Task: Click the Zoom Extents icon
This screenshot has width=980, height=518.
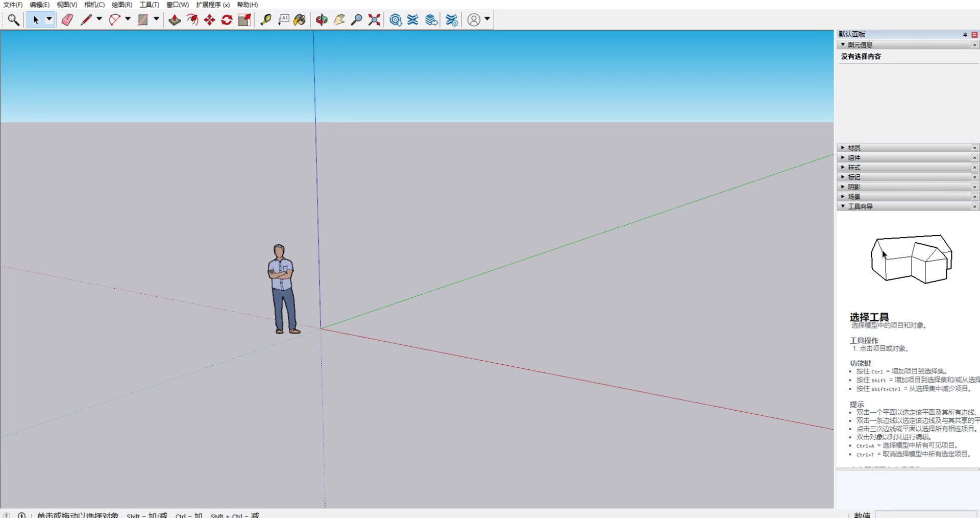Action: [x=374, y=20]
